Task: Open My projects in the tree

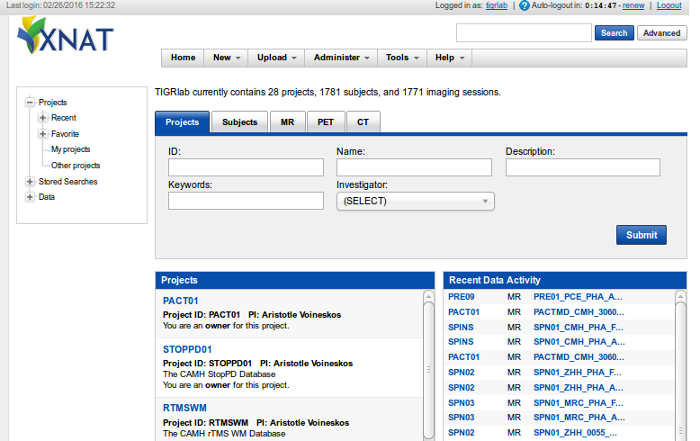Action: tap(71, 150)
